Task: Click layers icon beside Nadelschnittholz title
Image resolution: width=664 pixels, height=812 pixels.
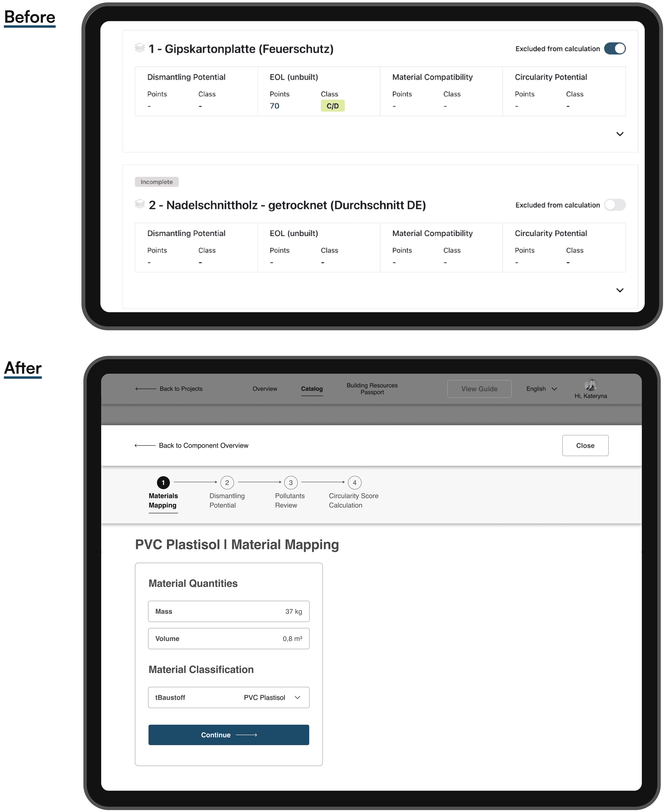Action: tap(139, 204)
